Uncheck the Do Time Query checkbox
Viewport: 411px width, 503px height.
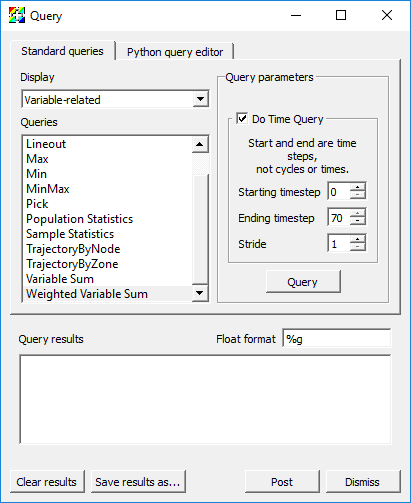(242, 118)
